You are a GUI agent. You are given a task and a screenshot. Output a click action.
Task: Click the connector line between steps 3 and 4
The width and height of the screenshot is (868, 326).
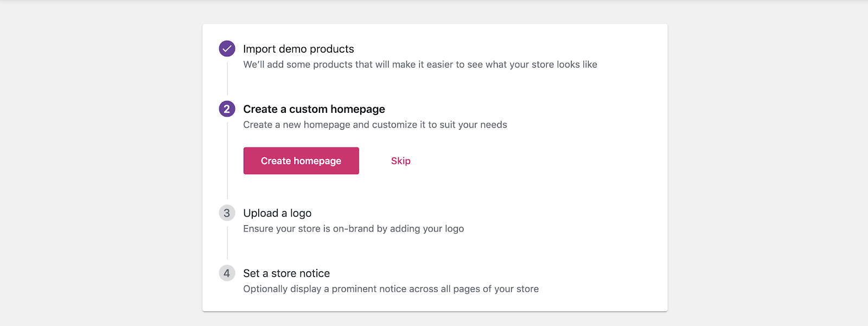227,243
